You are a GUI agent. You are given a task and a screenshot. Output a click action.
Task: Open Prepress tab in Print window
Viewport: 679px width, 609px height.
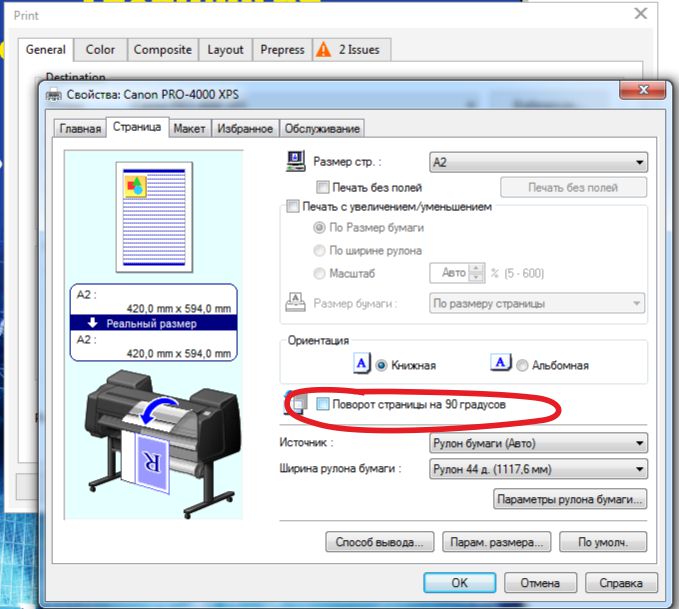[282, 49]
